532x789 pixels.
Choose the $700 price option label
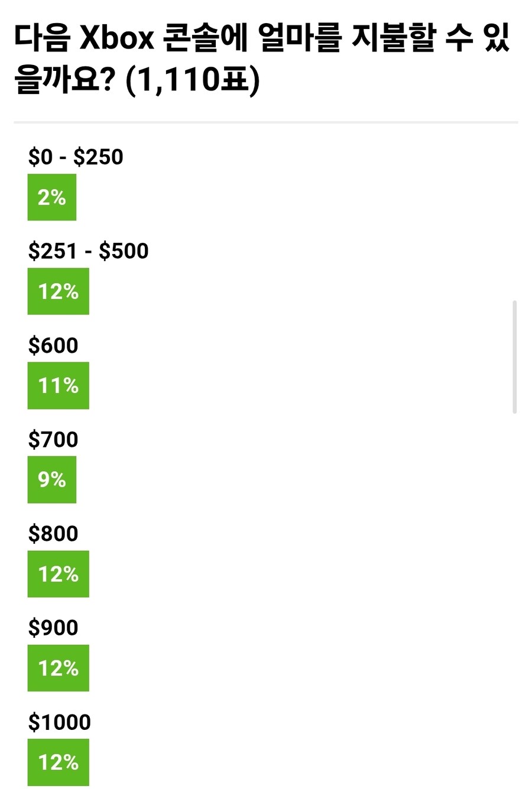point(53,440)
